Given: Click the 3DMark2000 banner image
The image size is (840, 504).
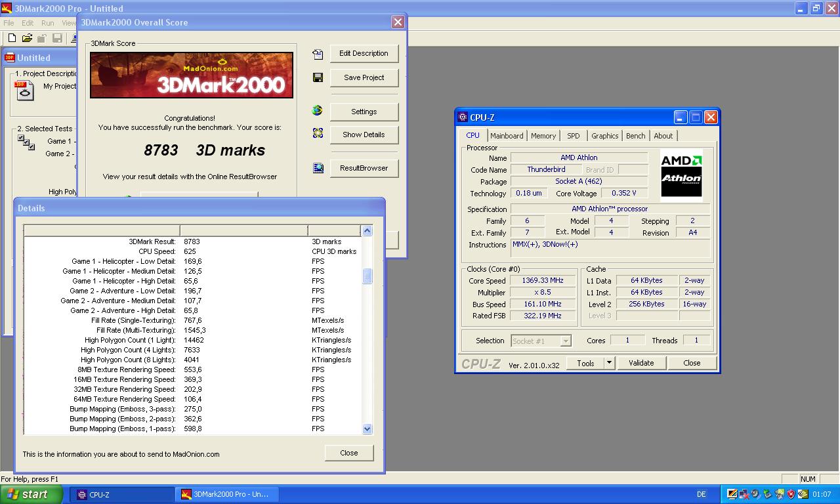Looking at the screenshot, I should point(192,75).
